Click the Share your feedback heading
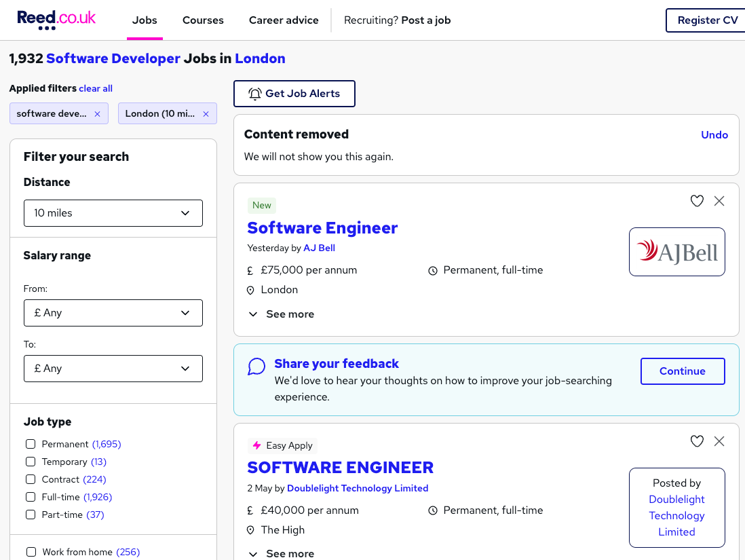745x560 pixels. pyautogui.click(x=337, y=364)
